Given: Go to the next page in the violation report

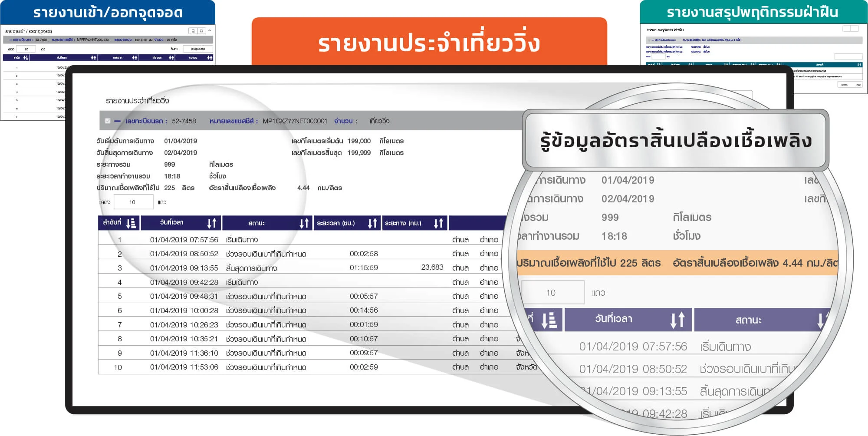Looking at the screenshot, I should pyautogui.click(x=858, y=85).
